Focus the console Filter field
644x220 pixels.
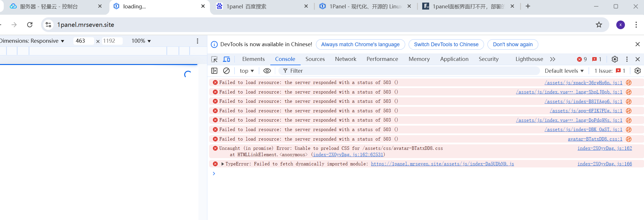click(409, 71)
